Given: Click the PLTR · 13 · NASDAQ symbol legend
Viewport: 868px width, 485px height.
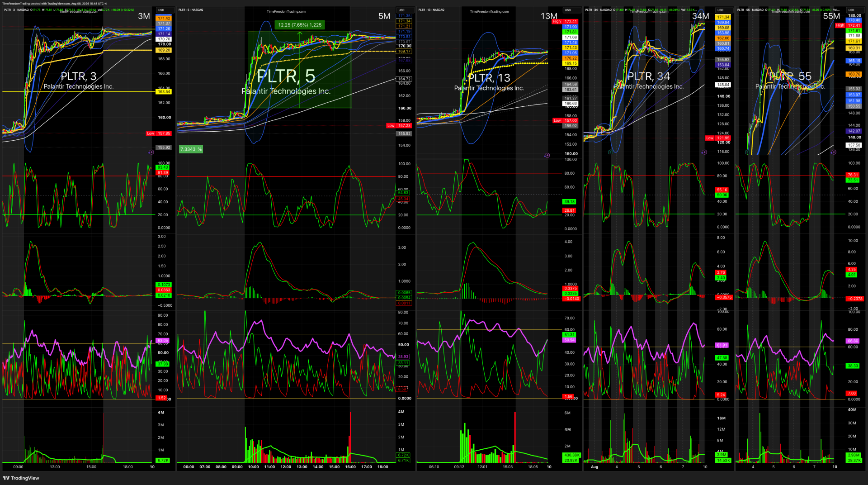Looking at the screenshot, I should [x=431, y=10].
